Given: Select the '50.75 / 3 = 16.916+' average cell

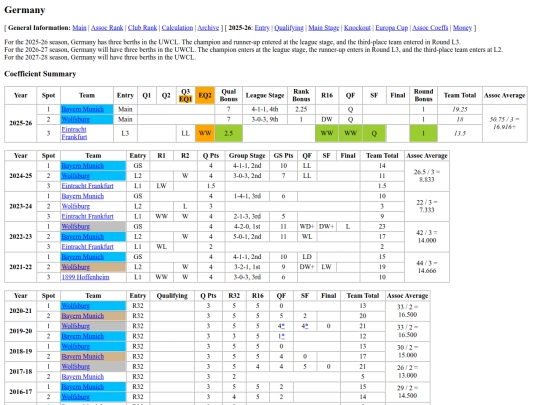Looking at the screenshot, I should coord(505,123).
